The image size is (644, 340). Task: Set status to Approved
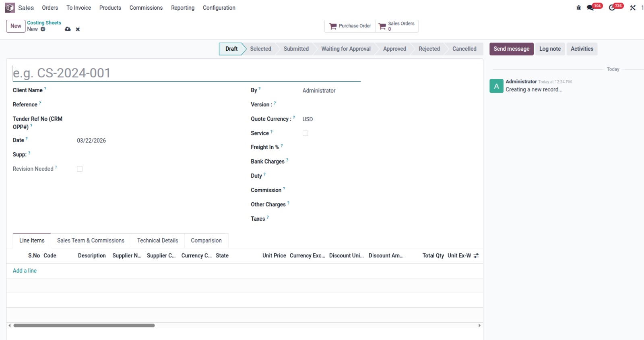[394, 49]
